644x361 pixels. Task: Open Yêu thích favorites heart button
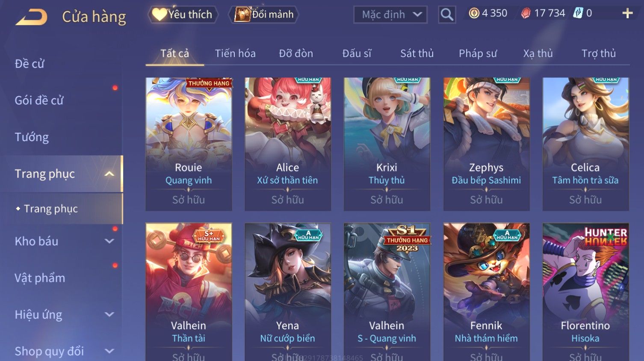point(183,15)
